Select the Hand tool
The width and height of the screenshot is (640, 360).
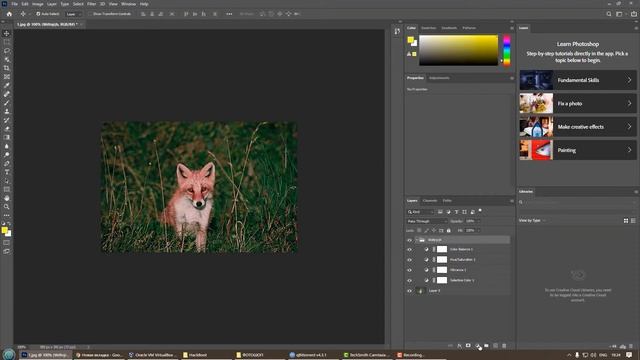(7, 198)
